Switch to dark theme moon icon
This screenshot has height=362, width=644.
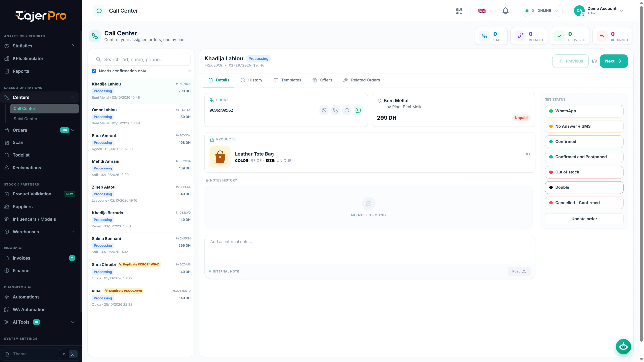72,354
